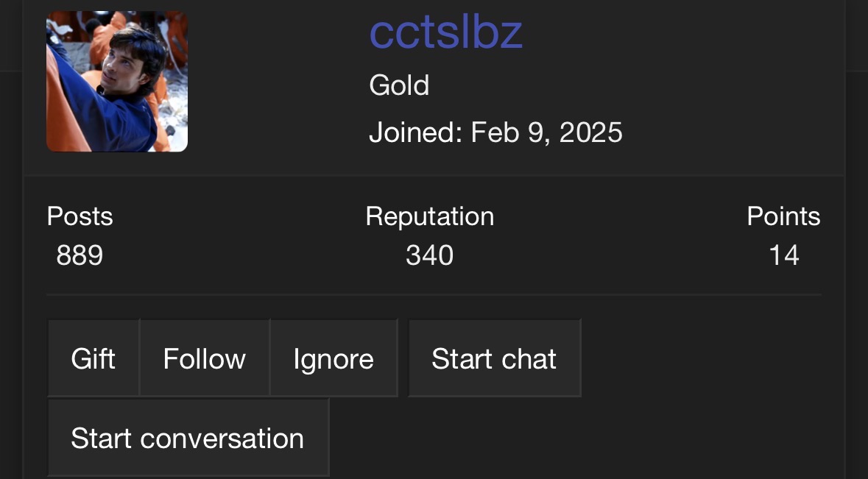Image resolution: width=868 pixels, height=479 pixels.
Task: Open the cctslbz username link
Action: click(445, 32)
